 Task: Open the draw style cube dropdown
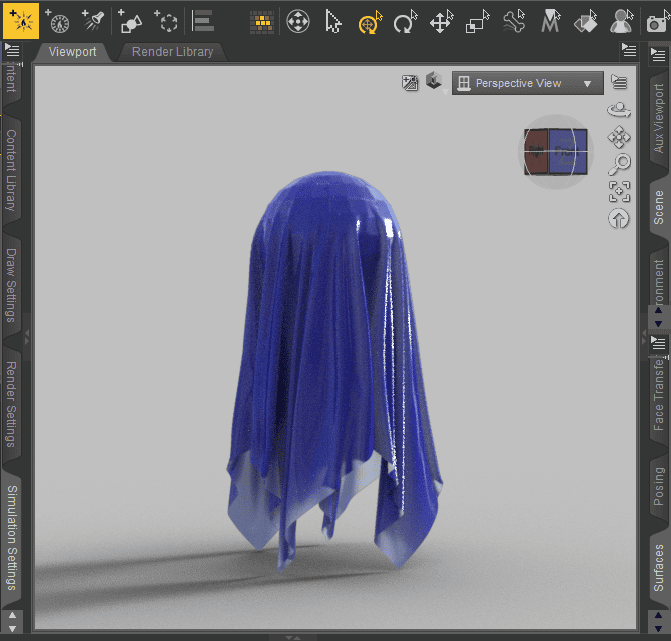(x=435, y=82)
